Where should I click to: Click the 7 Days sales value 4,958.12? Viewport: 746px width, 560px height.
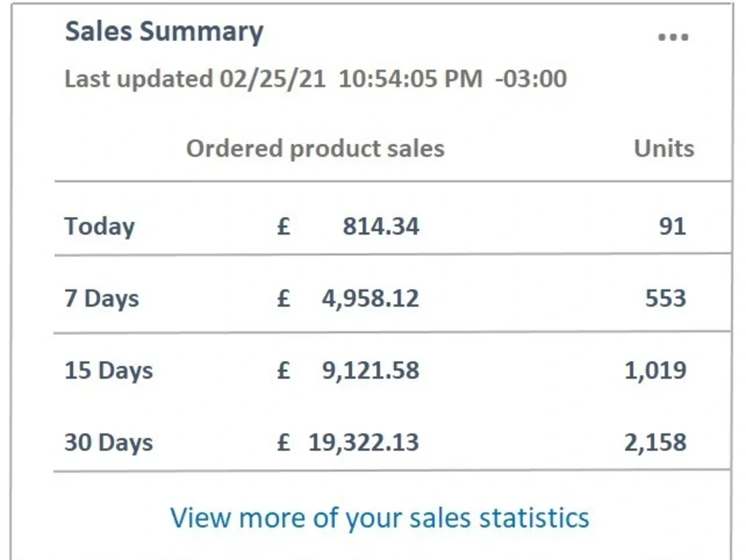[x=371, y=298]
